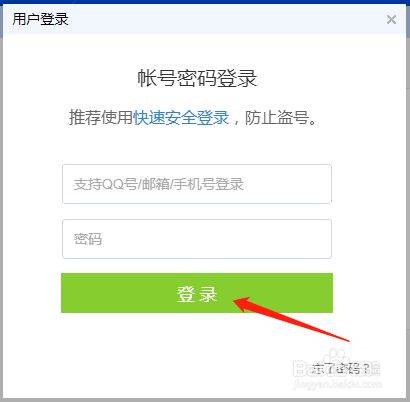Image resolution: width=410 pixels, height=402 pixels.
Task: Select the 密码 password input field
Action: click(x=197, y=239)
